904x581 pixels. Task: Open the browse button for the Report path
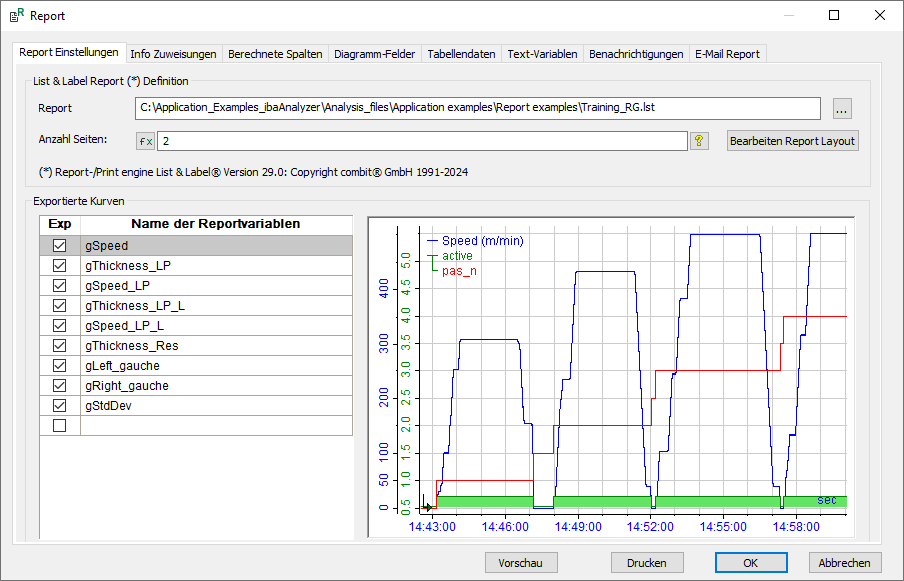tap(842, 108)
